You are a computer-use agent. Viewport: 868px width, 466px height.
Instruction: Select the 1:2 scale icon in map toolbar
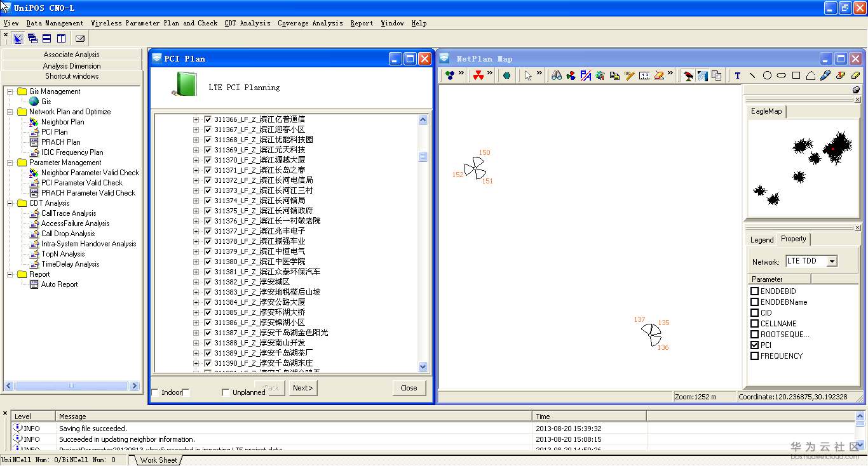(644, 76)
